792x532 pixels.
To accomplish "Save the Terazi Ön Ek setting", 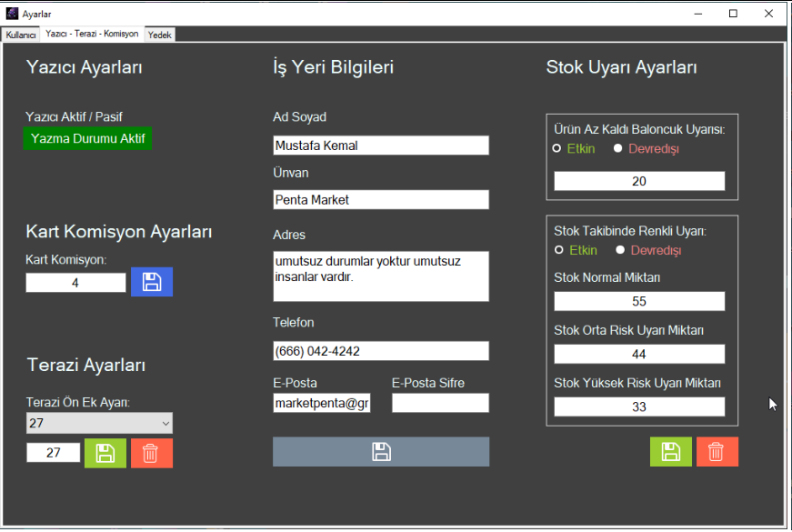I will point(105,453).
